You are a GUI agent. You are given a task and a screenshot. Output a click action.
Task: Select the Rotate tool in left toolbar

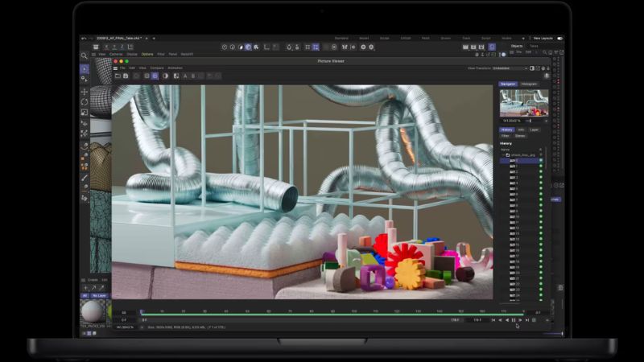[85, 102]
